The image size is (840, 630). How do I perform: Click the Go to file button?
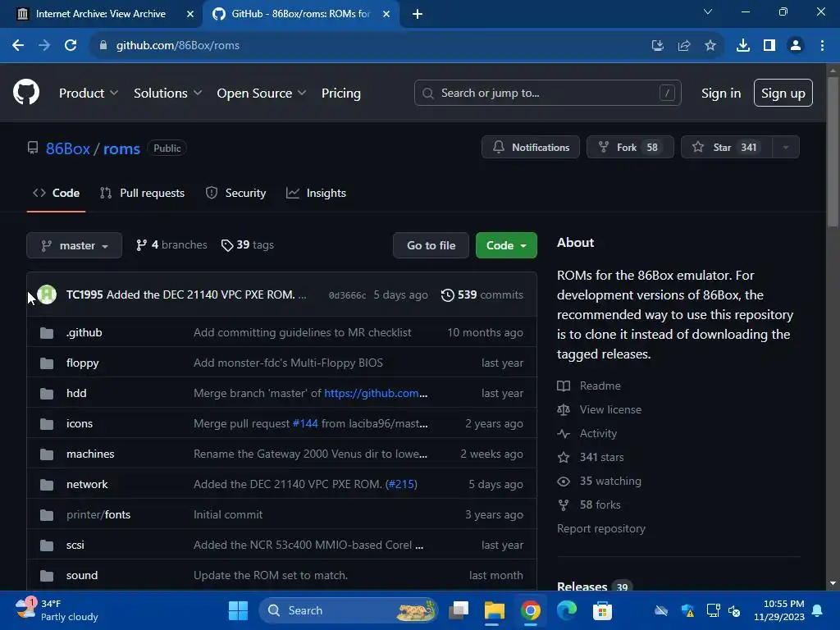tap(431, 245)
